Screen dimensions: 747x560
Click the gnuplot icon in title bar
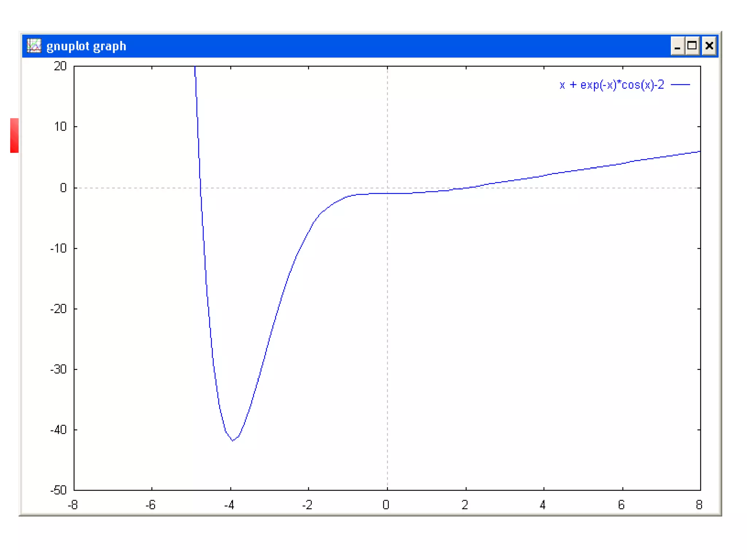pyautogui.click(x=34, y=46)
